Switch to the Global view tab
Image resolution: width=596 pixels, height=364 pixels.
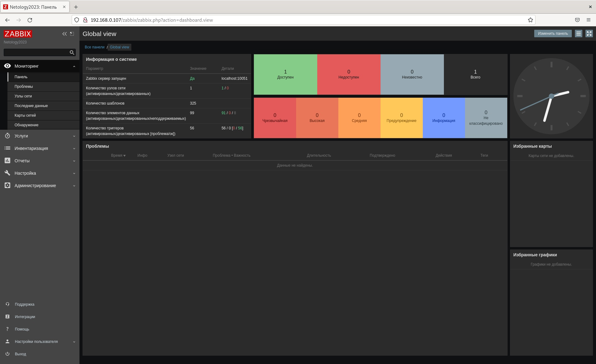120,47
